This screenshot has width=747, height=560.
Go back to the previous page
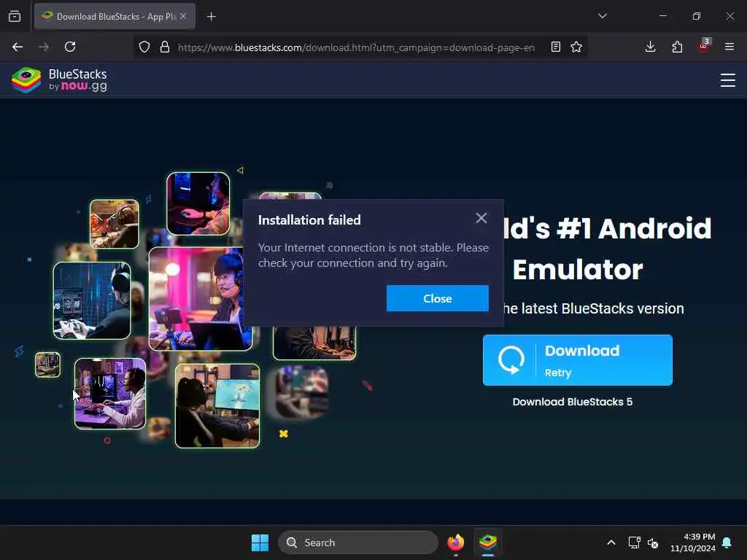(x=18, y=47)
